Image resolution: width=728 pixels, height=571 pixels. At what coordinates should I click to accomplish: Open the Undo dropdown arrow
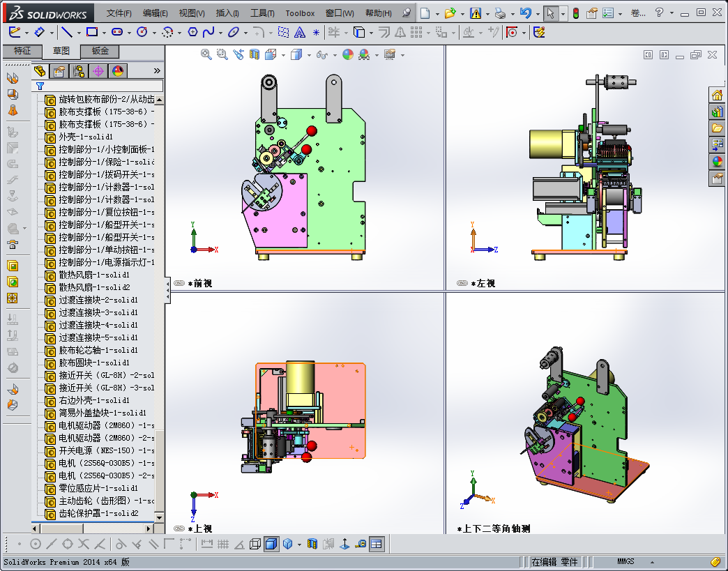(x=538, y=13)
